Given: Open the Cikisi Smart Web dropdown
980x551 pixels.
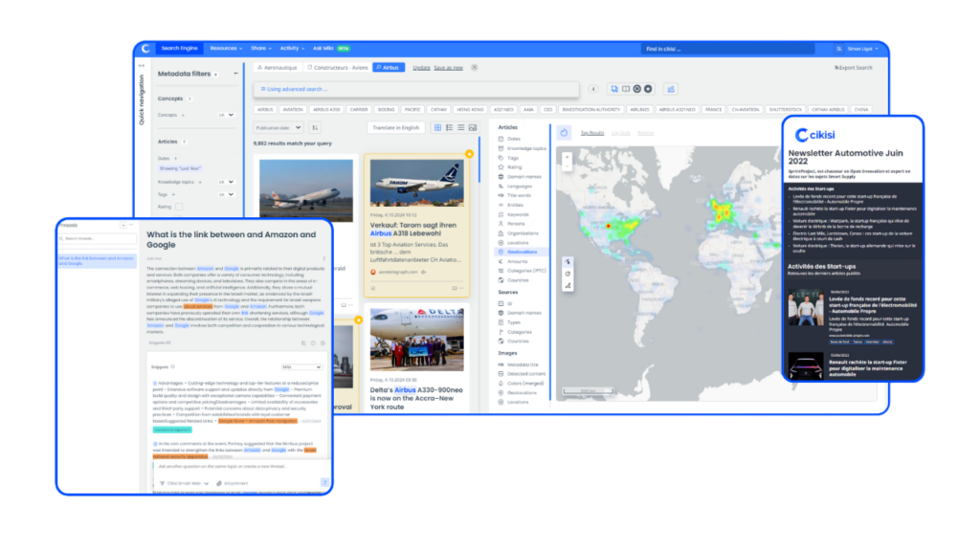Looking at the screenshot, I should [185, 483].
